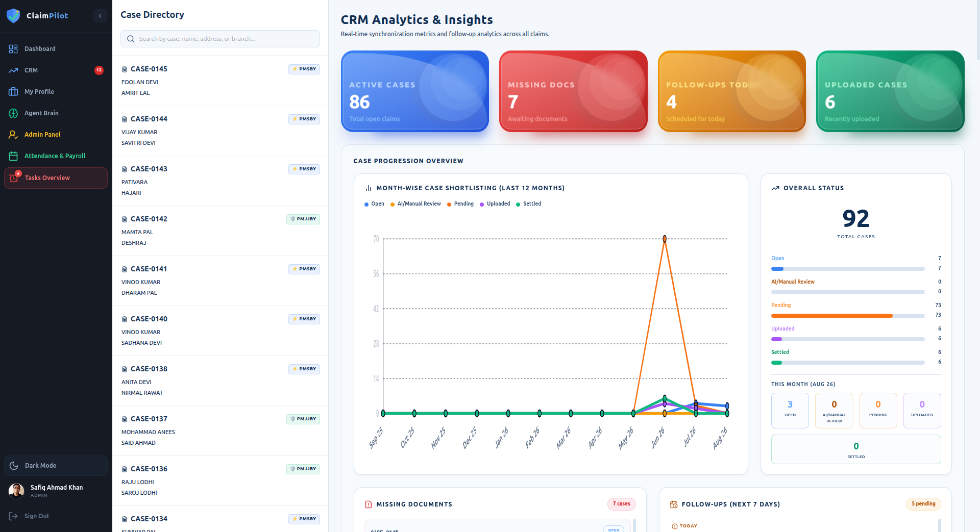Image resolution: width=980 pixels, height=532 pixels.
Task: Click the search magnifier icon
Action: [131, 39]
